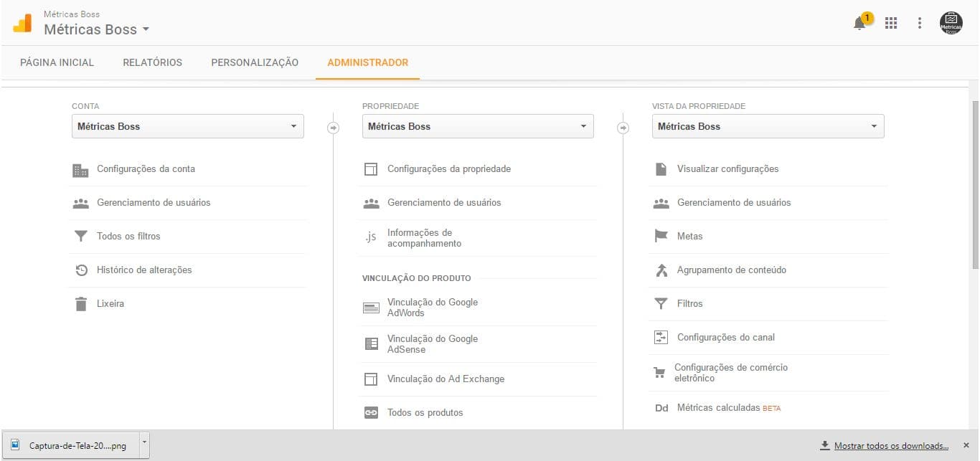The image size is (980, 461).
Task: Click the Metas flag icon
Action: [x=661, y=235]
